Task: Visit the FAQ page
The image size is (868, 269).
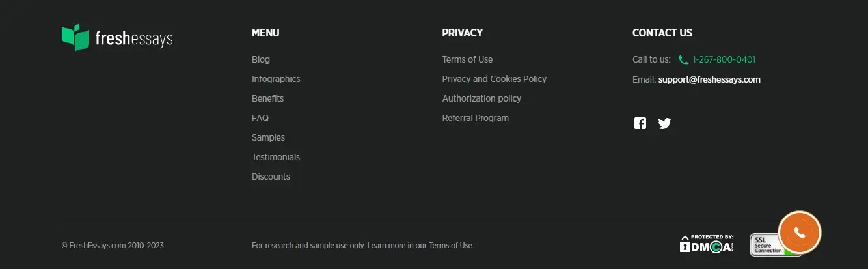Action: 260,118
